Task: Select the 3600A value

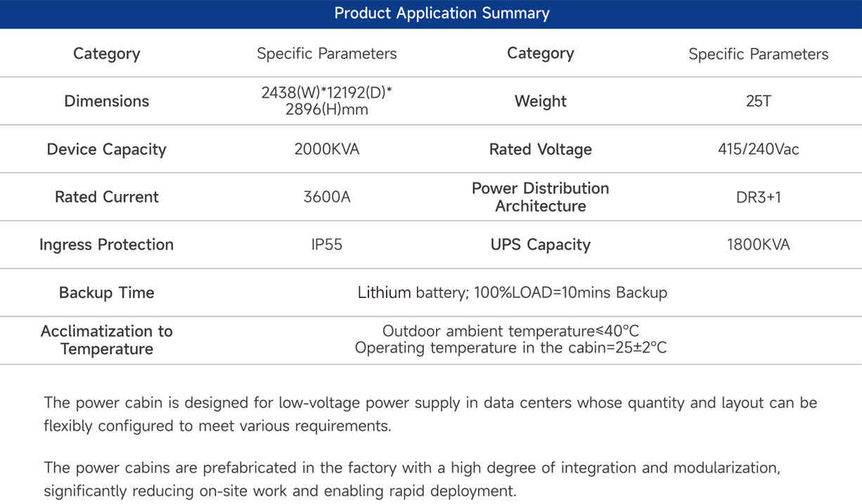Action: [x=326, y=197]
